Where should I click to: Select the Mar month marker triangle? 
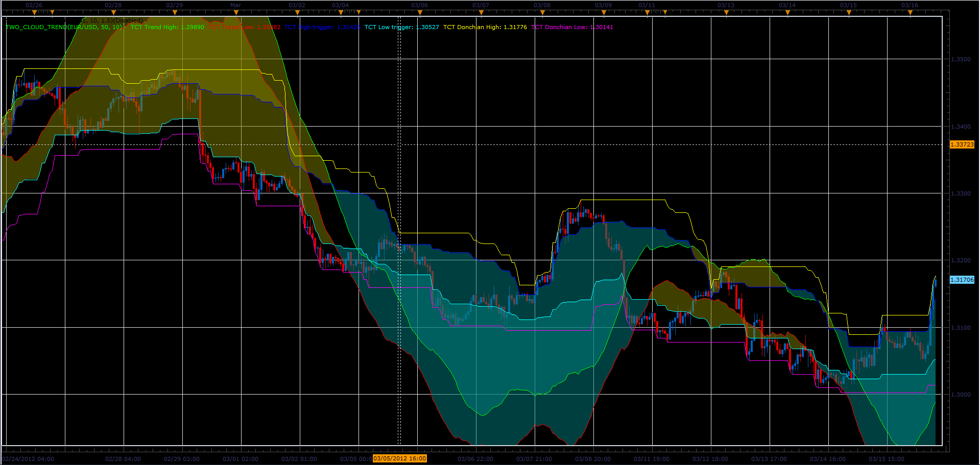coord(236,12)
